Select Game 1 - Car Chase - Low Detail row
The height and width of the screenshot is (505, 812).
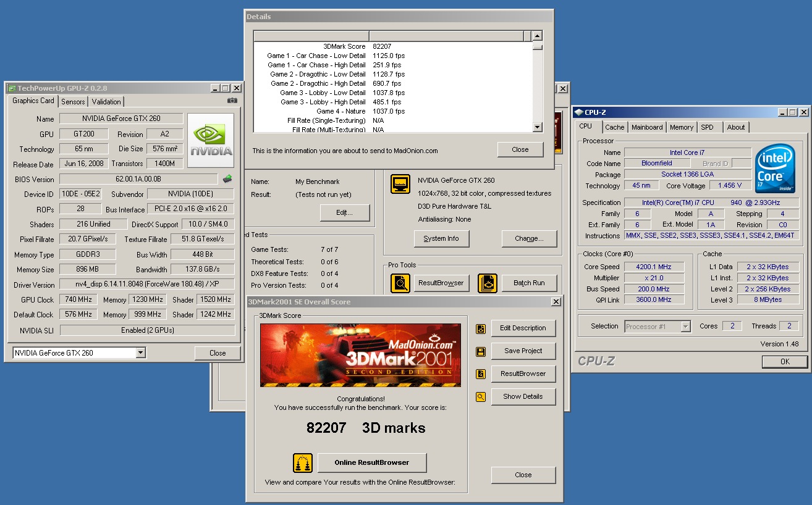tap(392, 56)
